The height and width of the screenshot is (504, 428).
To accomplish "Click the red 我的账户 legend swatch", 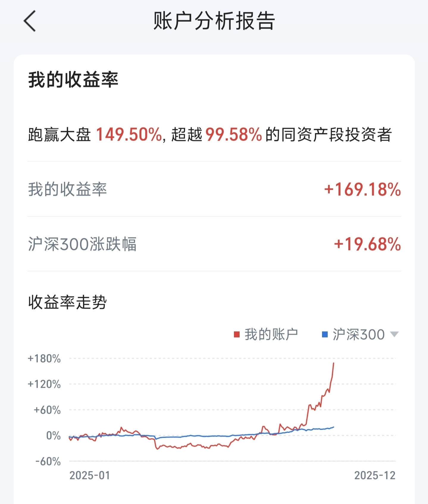I will pos(237,335).
